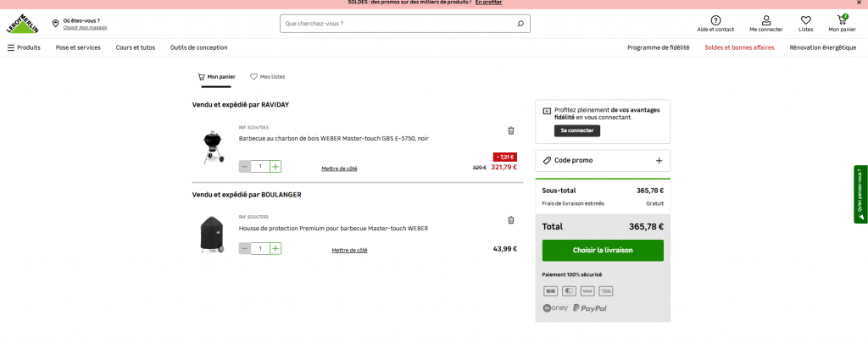
Task: Click the Me connecter user icon
Action: pyautogui.click(x=766, y=20)
